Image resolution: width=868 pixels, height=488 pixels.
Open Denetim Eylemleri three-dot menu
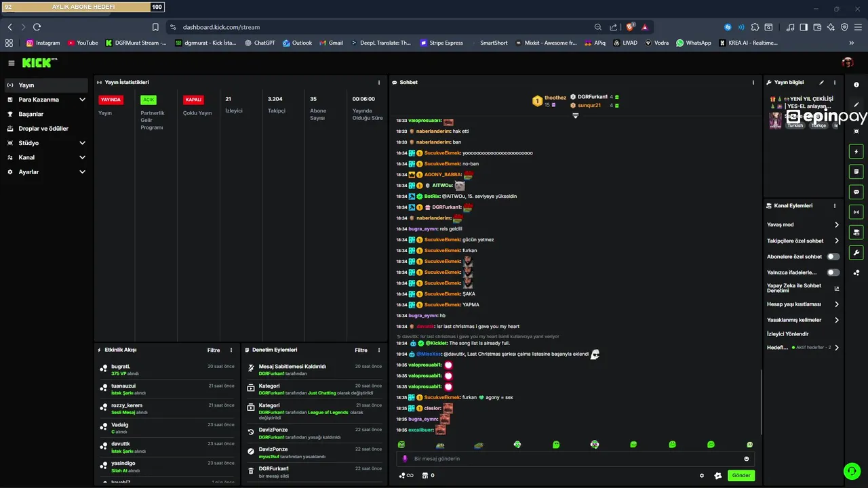click(x=379, y=350)
